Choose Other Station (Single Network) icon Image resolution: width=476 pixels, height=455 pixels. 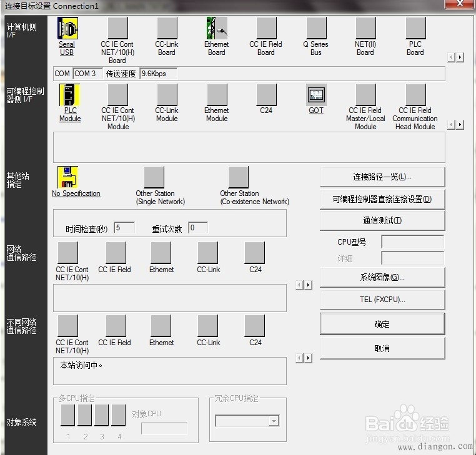[x=154, y=177]
